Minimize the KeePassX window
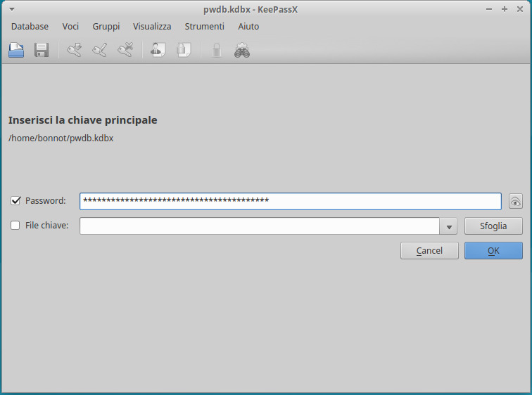Screen dimensions: 532x395 [x=489, y=9]
